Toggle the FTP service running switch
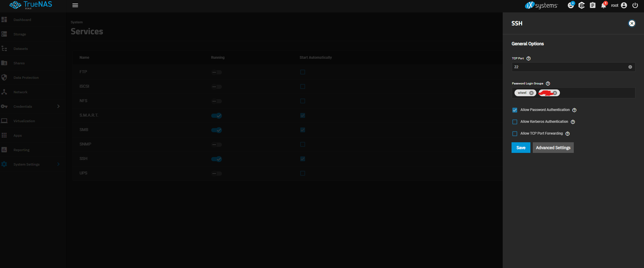The width and height of the screenshot is (644, 268). 217,72
